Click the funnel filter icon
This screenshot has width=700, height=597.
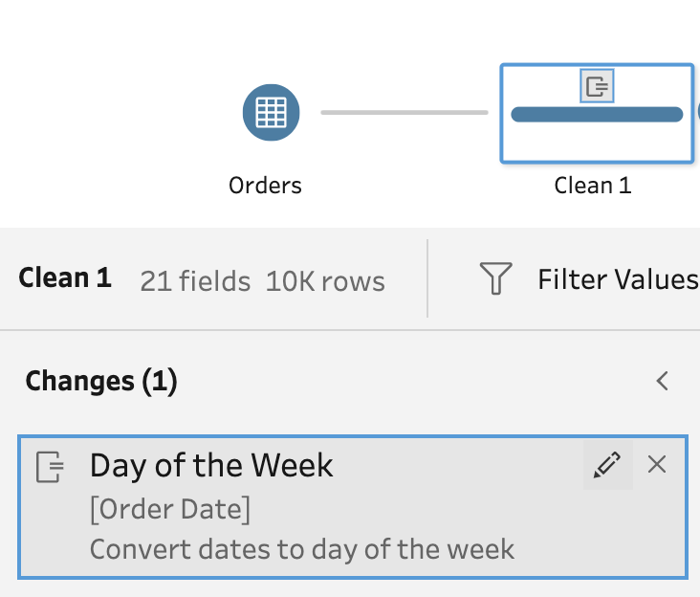pyautogui.click(x=495, y=279)
